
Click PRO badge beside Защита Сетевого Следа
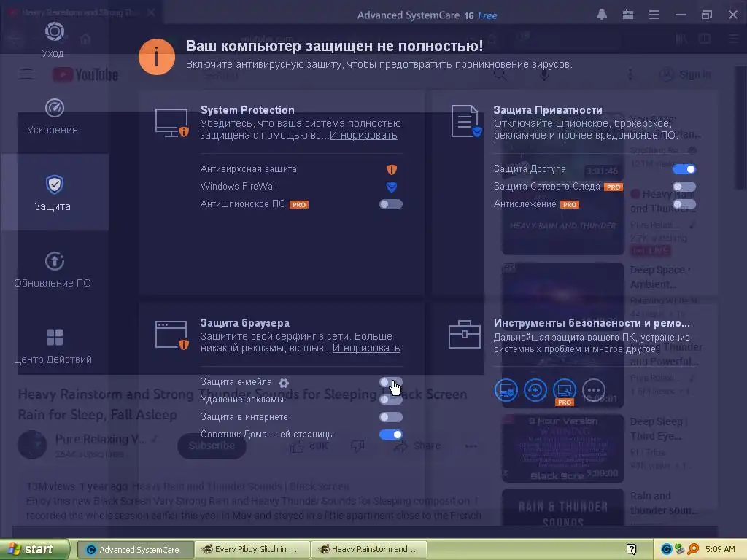click(x=613, y=187)
